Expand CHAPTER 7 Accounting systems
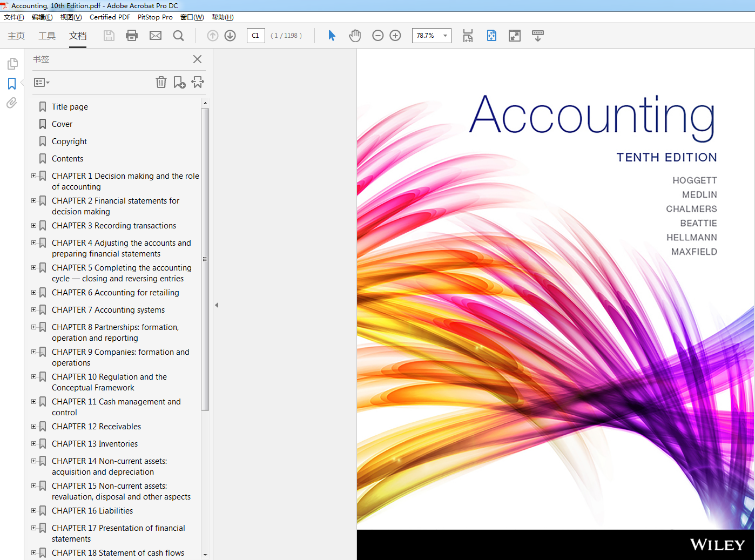 point(34,310)
